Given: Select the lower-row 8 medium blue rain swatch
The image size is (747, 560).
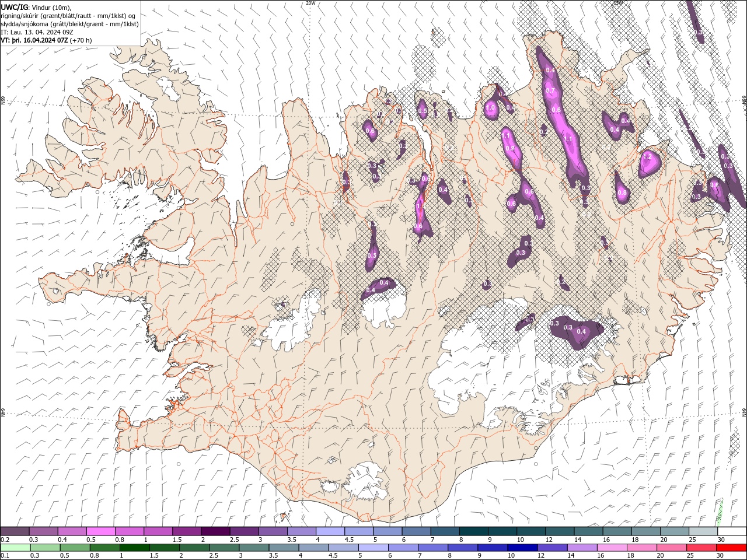Looking at the screenshot, I should click(463, 548).
